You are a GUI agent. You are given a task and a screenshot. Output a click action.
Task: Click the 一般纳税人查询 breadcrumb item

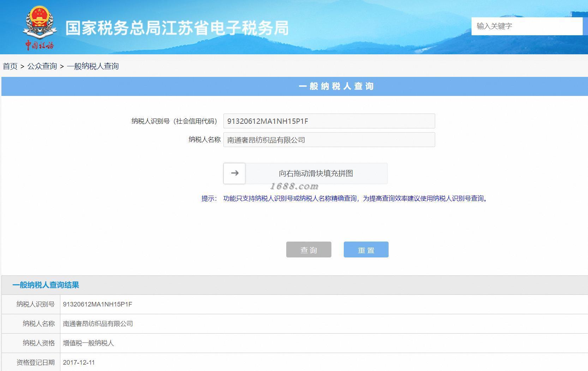pyautogui.click(x=93, y=66)
